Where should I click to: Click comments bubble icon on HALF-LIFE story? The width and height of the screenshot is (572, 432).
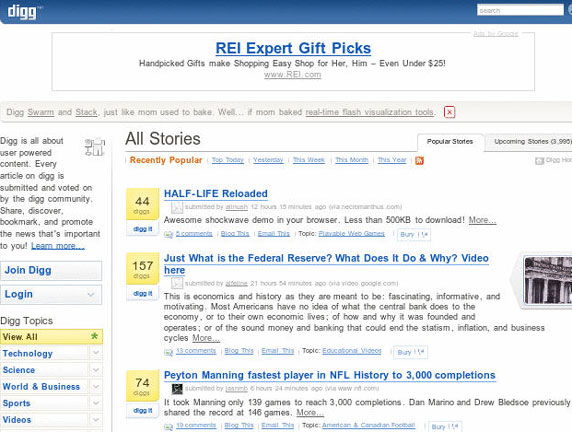pos(168,234)
